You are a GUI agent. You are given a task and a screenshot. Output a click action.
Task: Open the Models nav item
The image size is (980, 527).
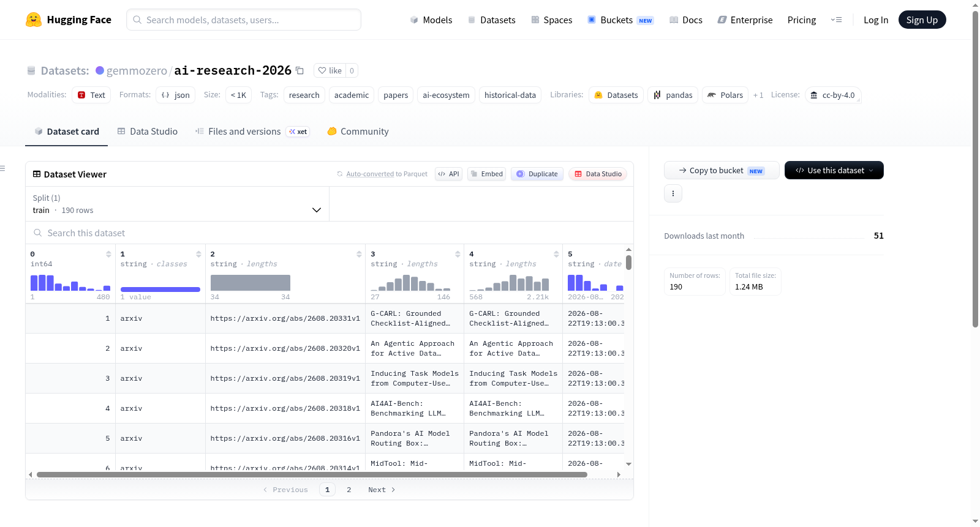[x=431, y=20]
